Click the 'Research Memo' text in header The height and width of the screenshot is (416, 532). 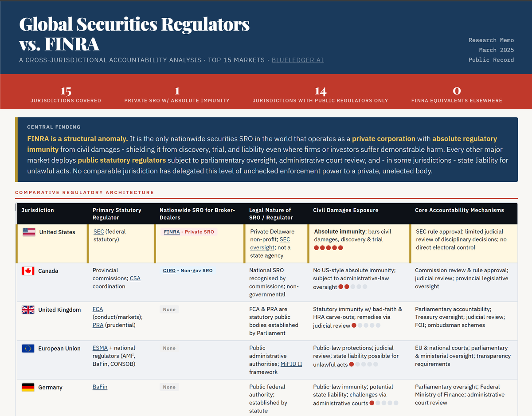491,40
